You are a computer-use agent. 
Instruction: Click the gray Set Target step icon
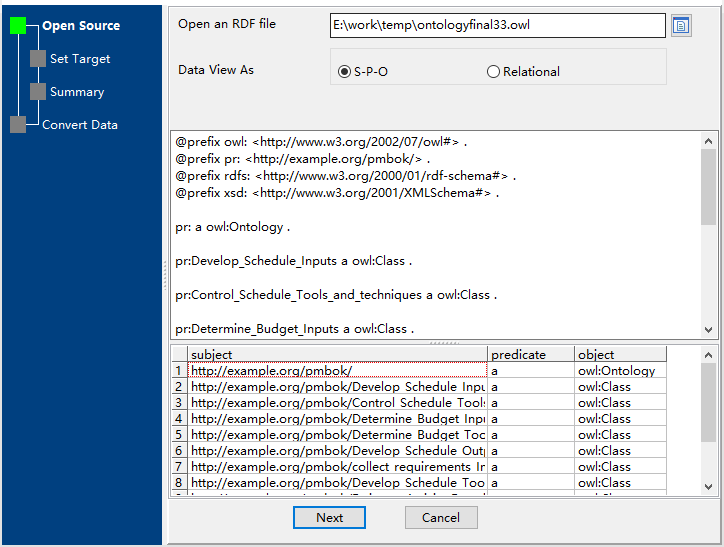point(38,59)
